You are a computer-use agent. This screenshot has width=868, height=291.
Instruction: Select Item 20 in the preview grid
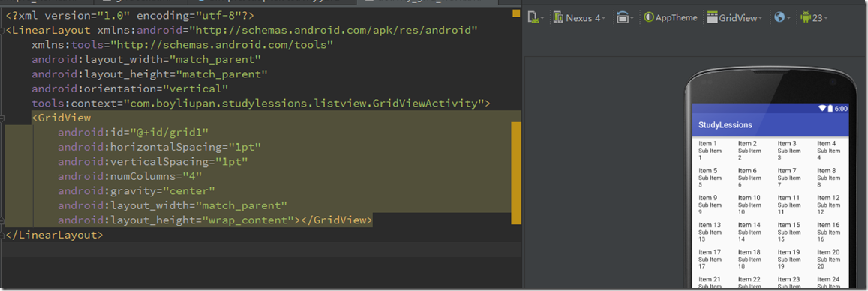(829, 258)
